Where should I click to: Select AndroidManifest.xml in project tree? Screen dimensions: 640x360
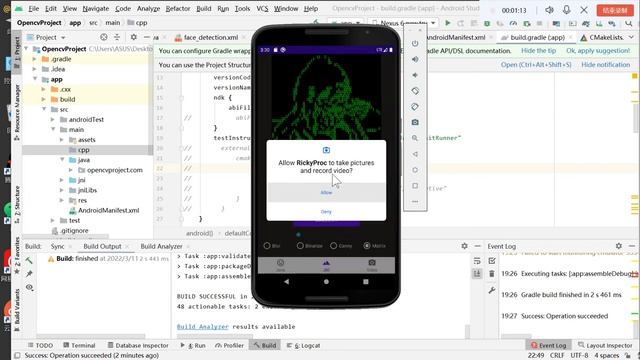point(109,210)
